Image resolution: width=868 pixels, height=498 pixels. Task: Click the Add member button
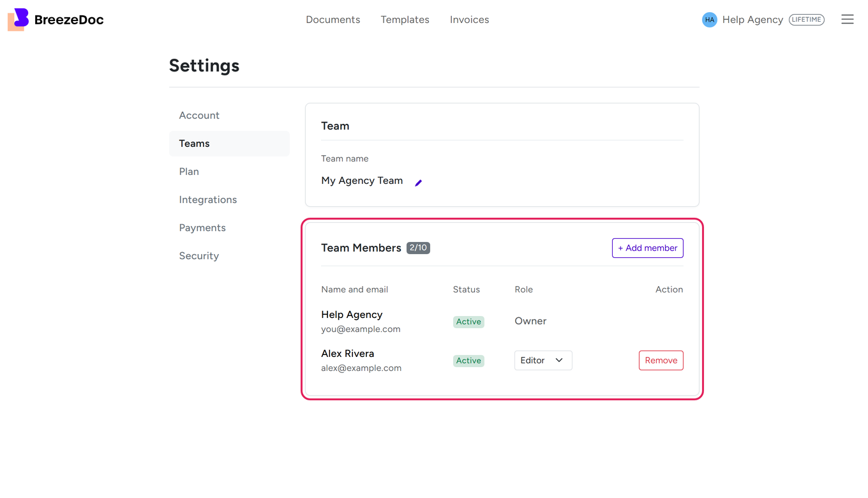pos(648,248)
